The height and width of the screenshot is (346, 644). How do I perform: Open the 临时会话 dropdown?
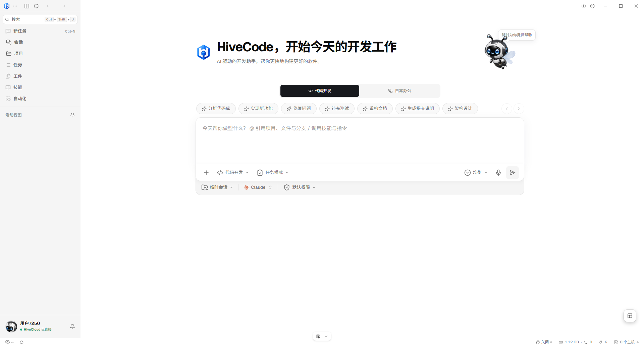click(x=217, y=187)
